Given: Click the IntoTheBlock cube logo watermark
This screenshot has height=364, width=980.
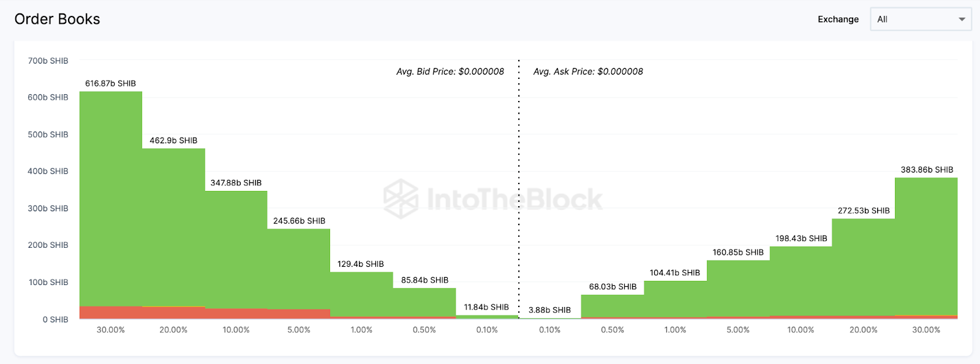Looking at the screenshot, I should click(x=401, y=199).
